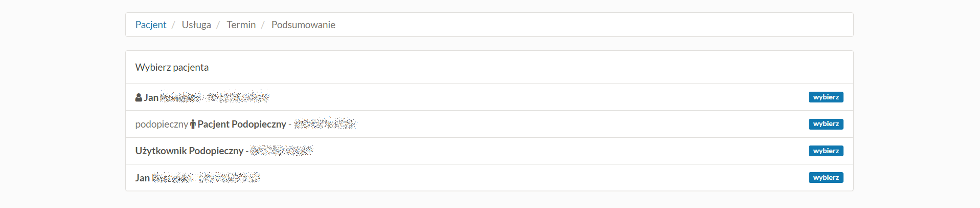Click the blurred ID after Pacjent Podopieczny
This screenshot has height=208, width=980.
click(x=325, y=124)
